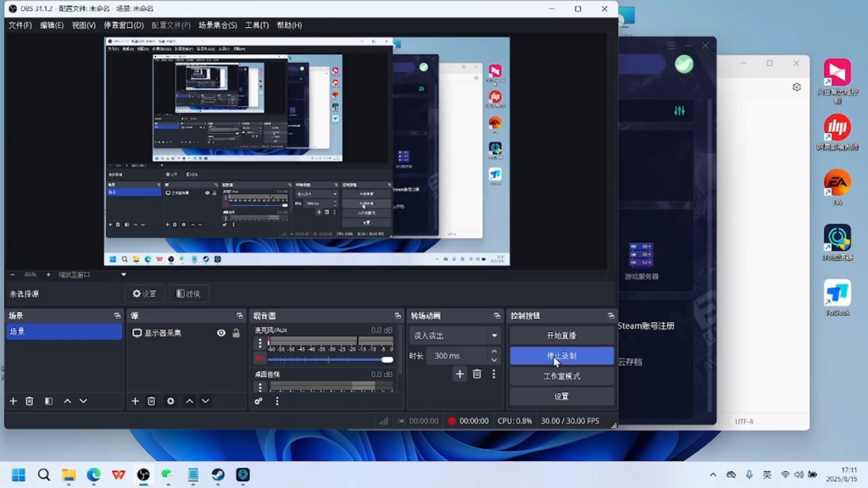This screenshot has height=488, width=868.
Task: Zoom out preview with the minus icon
Action: click(12, 274)
